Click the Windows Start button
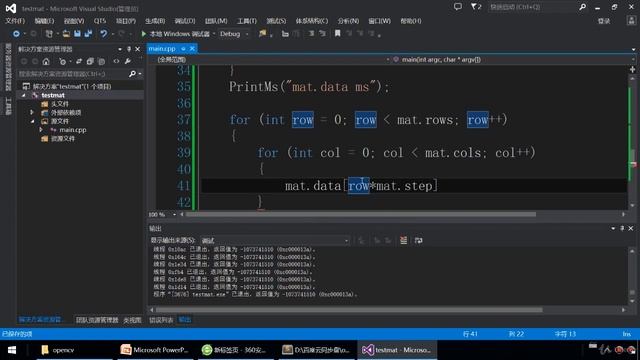Viewport: 640px width, 360px height. click(12, 350)
